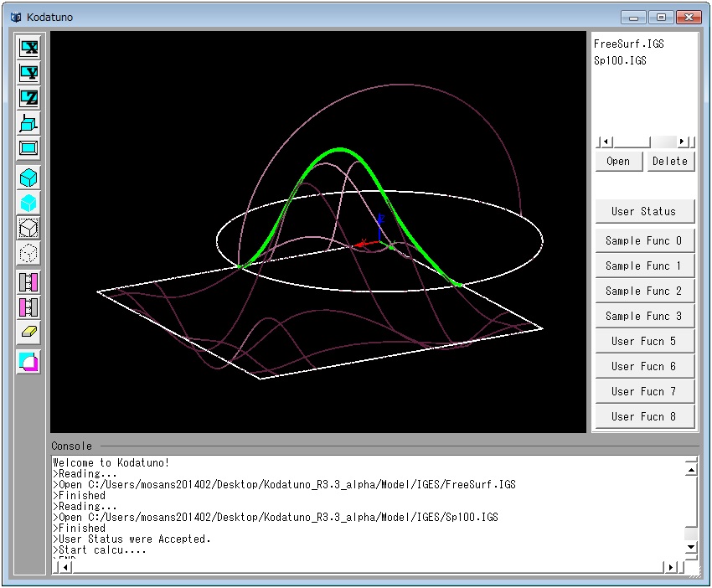
Task: Click the console line opening Sp100.IGS path
Action: [x=276, y=517]
